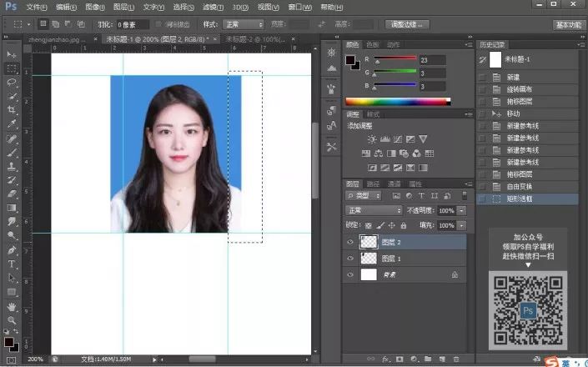Click the create new group folder icon
Viewport: 588px width, 367px height.
(428, 359)
